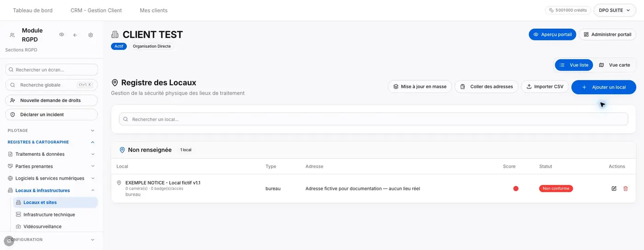
Task: Click the Actif badge
Action: [119, 46]
